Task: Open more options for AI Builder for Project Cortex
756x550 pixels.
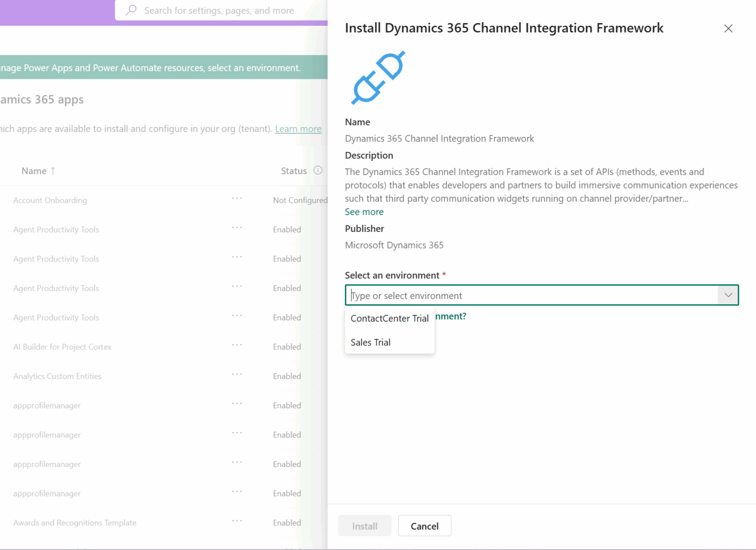Action: [237, 345]
